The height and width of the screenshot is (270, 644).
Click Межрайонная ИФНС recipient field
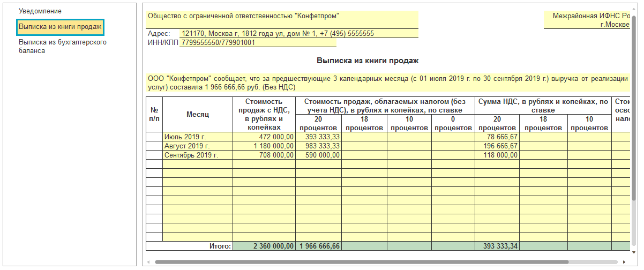(x=587, y=20)
